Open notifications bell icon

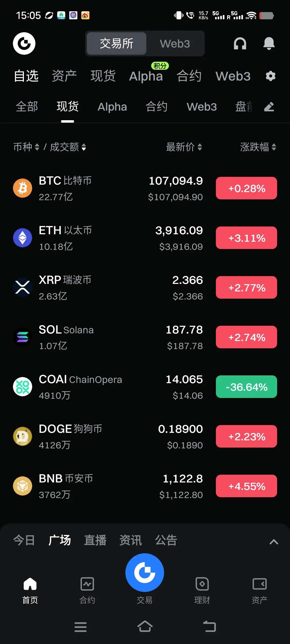point(269,43)
